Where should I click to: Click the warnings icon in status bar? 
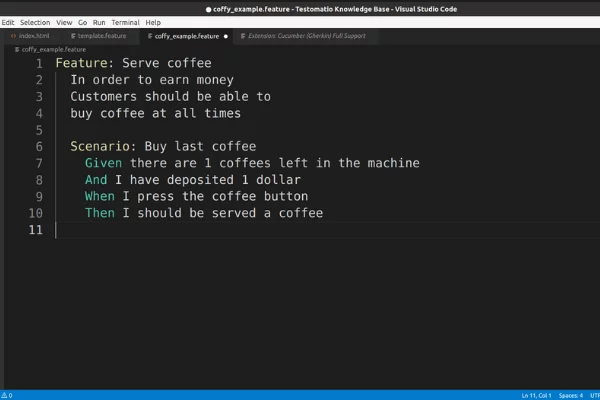(6, 395)
